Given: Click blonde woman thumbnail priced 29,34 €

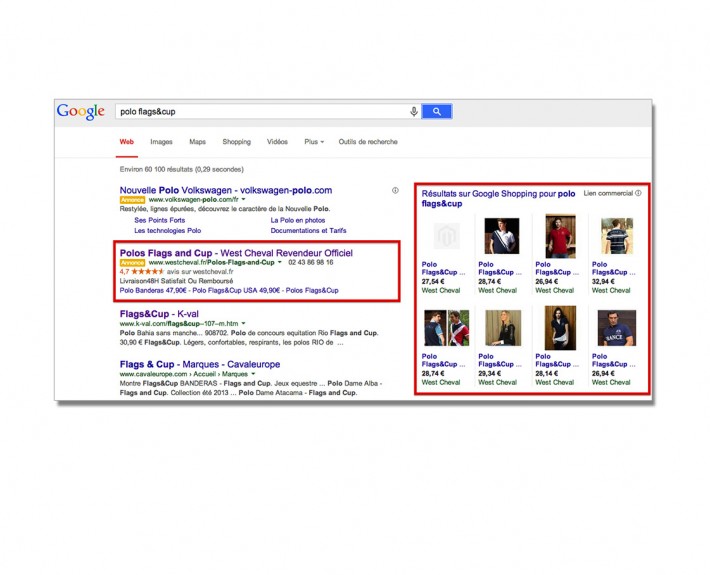Looking at the screenshot, I should [503, 328].
